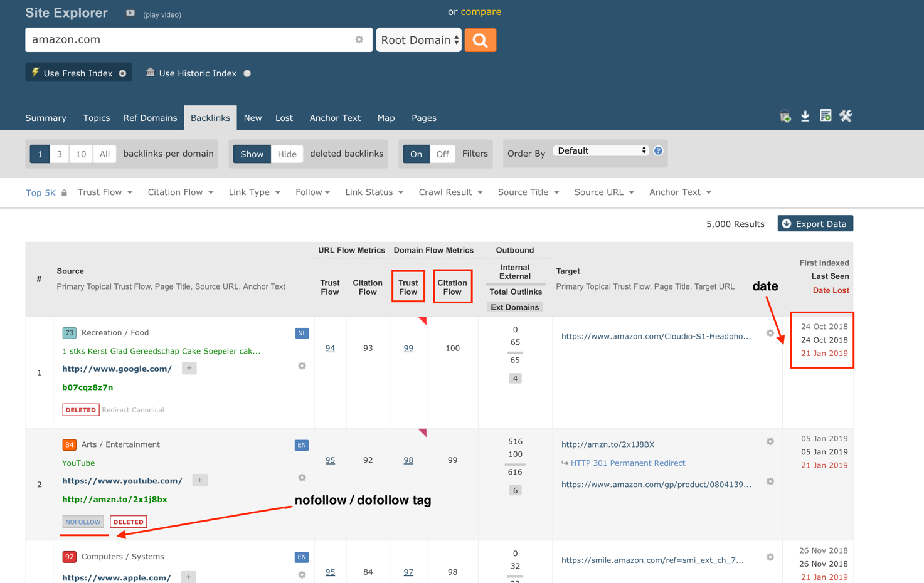Click HTTP 301 Permanent Redirect link
924x583 pixels.
[x=628, y=463]
